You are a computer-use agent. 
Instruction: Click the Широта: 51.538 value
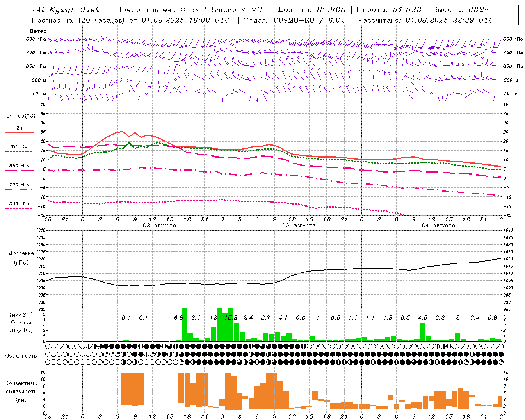coord(389,10)
